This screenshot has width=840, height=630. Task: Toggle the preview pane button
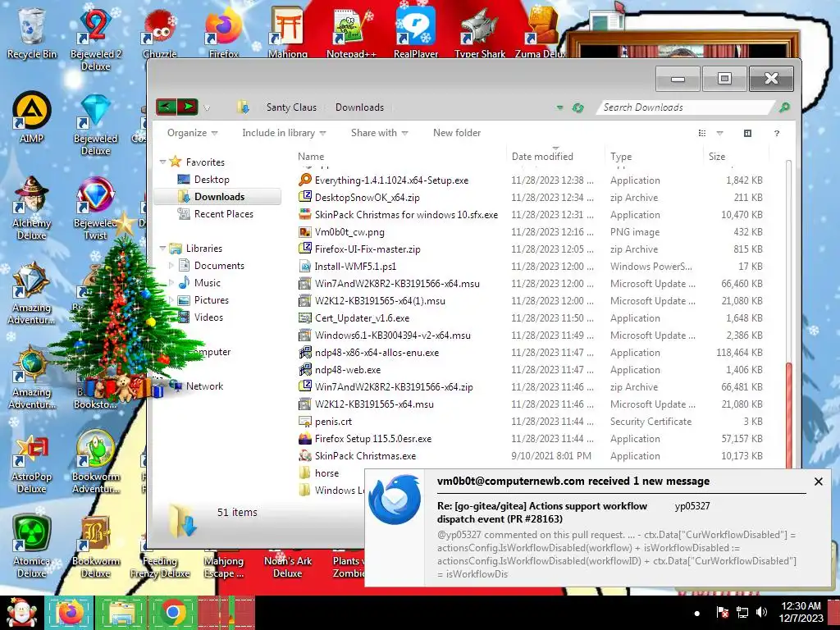pyautogui.click(x=748, y=133)
